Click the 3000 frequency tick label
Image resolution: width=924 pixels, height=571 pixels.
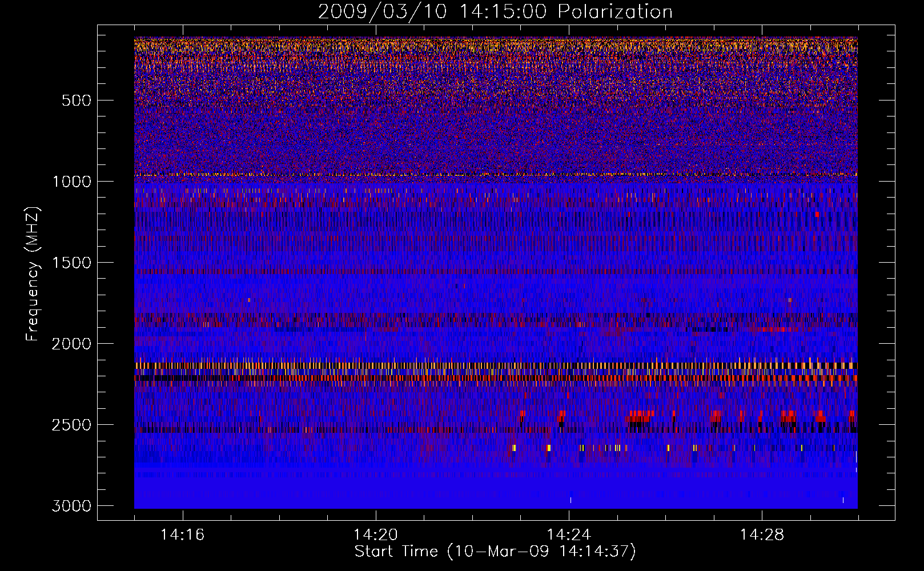tap(71, 506)
